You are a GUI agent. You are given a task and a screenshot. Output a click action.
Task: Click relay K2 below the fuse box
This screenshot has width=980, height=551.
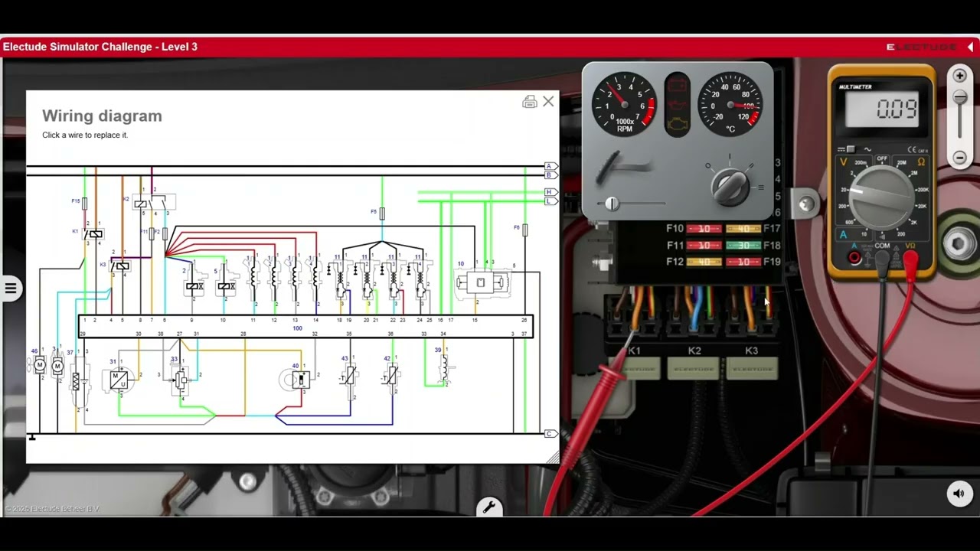click(694, 367)
